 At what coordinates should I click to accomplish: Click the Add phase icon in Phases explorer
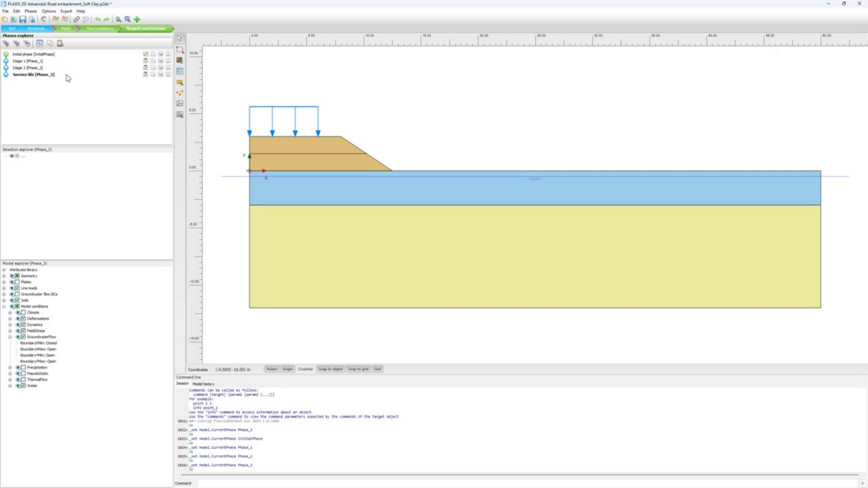[6, 43]
